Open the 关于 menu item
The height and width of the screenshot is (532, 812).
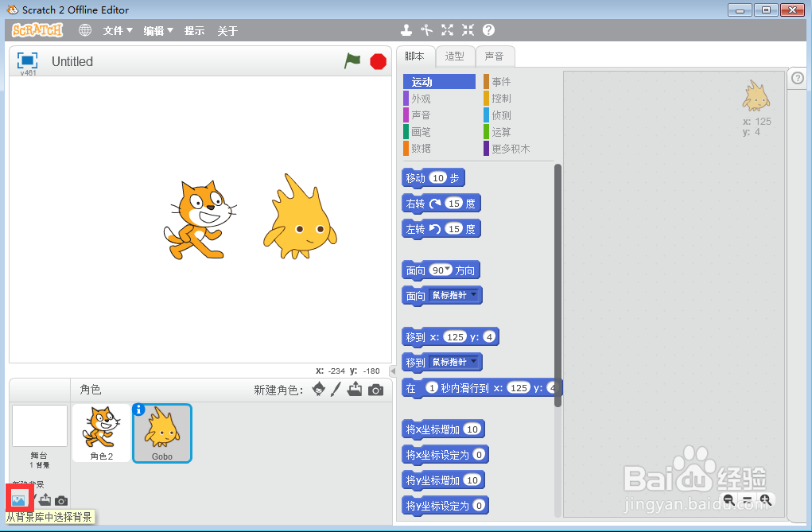227,30
